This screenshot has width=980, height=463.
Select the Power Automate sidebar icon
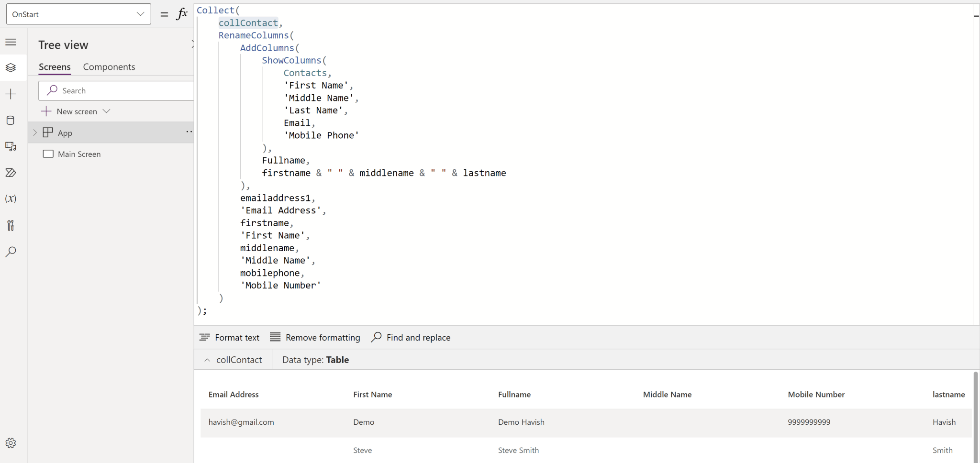[x=11, y=173]
